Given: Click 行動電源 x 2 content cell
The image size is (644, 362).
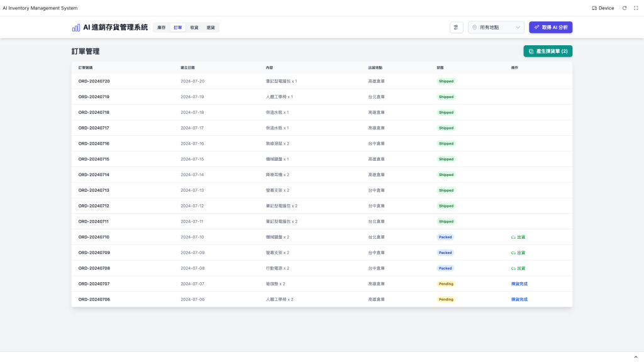Looking at the screenshot, I should pos(277,268).
